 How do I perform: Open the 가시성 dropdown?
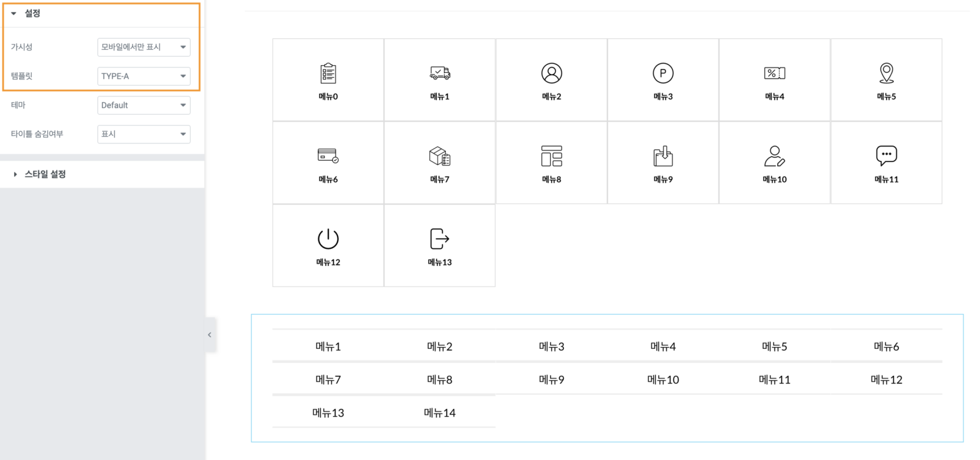coord(144,47)
